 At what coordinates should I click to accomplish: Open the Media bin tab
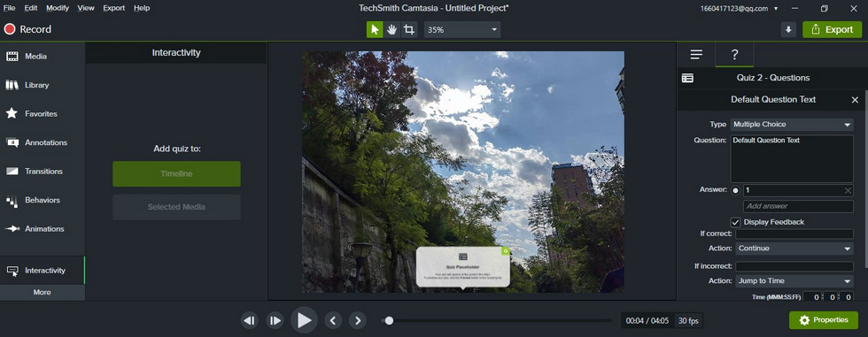pos(43,57)
